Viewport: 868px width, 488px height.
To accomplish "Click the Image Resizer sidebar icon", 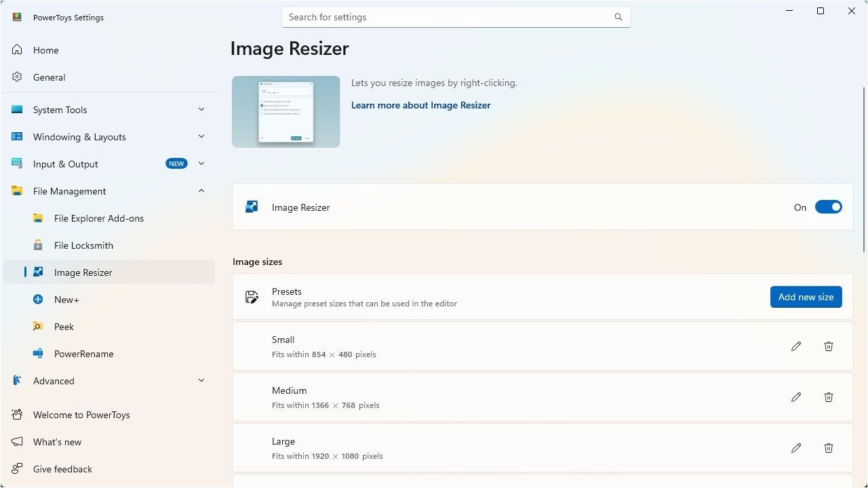I will [38, 272].
